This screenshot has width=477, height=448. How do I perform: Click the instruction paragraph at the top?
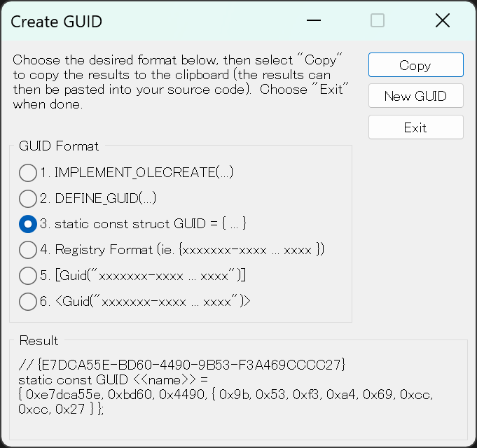pos(181,82)
